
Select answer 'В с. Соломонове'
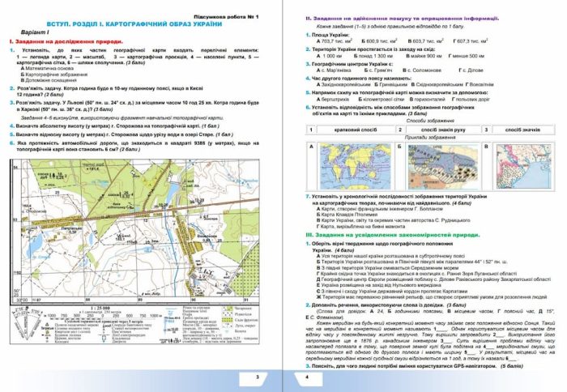coord(422,70)
